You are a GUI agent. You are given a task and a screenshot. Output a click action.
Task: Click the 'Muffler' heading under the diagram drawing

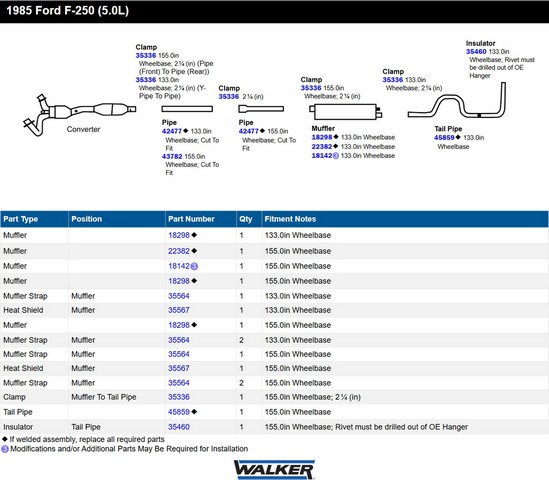click(x=323, y=128)
